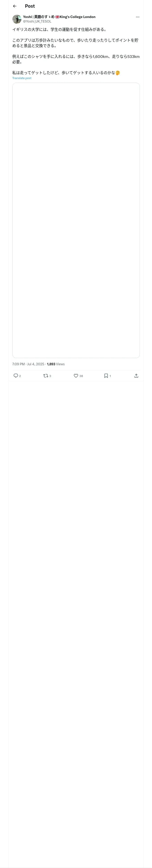Go back using the arrow icon
Screen dimensions: 152x868
pos(14,6)
